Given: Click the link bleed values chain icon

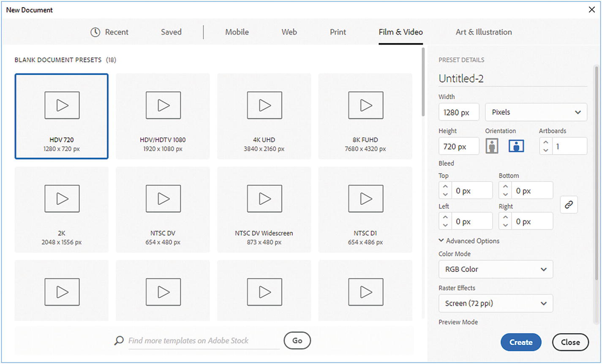Looking at the screenshot, I should (x=569, y=205).
